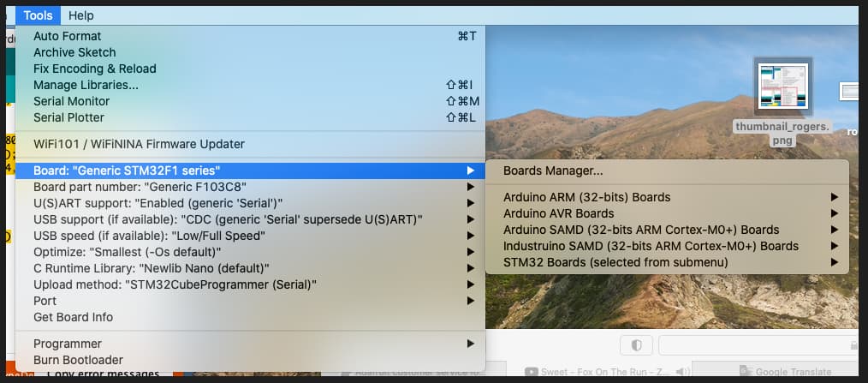Expand Arduino AVR Boards submenu
868x383 pixels.
coord(667,213)
